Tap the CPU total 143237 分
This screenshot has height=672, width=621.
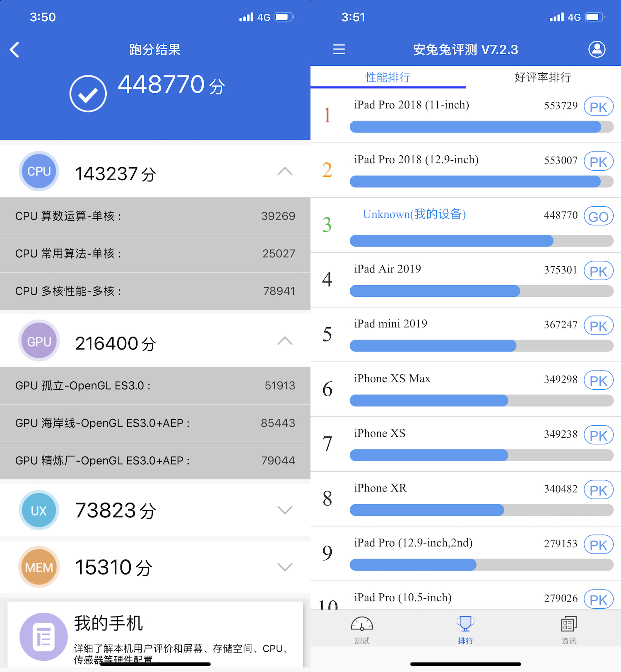[116, 174]
